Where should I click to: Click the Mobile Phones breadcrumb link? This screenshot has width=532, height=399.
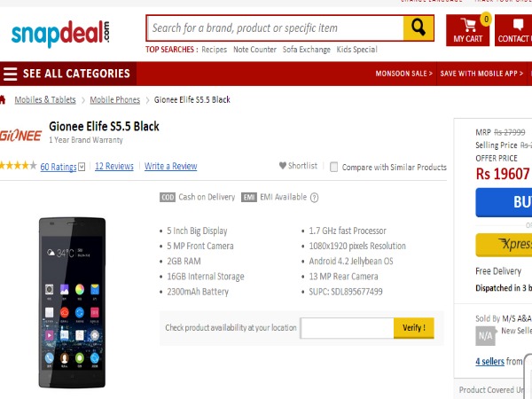tap(114, 99)
